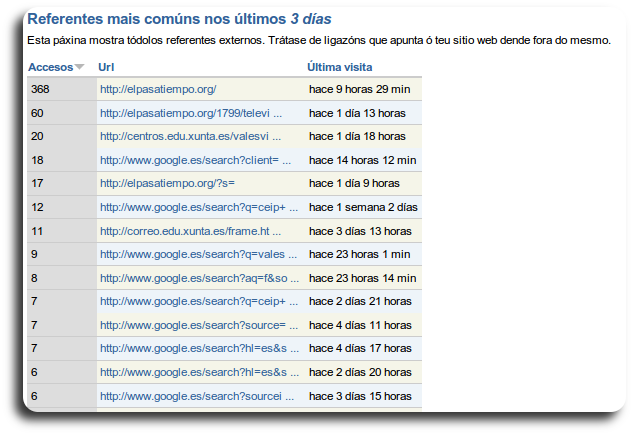Viewport: 633px width, 435px height.
Task: Open the google search?q=ceip+ link with 12 accesses
Action: [x=199, y=207]
